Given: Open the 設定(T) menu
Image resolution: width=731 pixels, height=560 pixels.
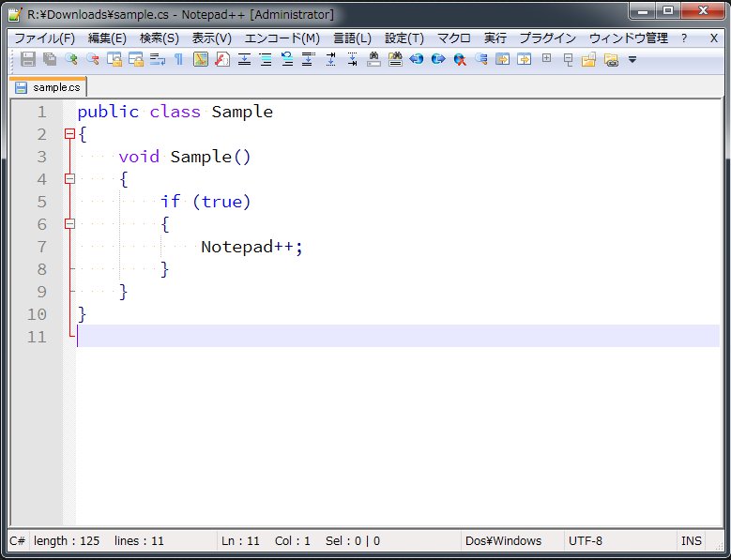Looking at the screenshot, I should (404, 38).
